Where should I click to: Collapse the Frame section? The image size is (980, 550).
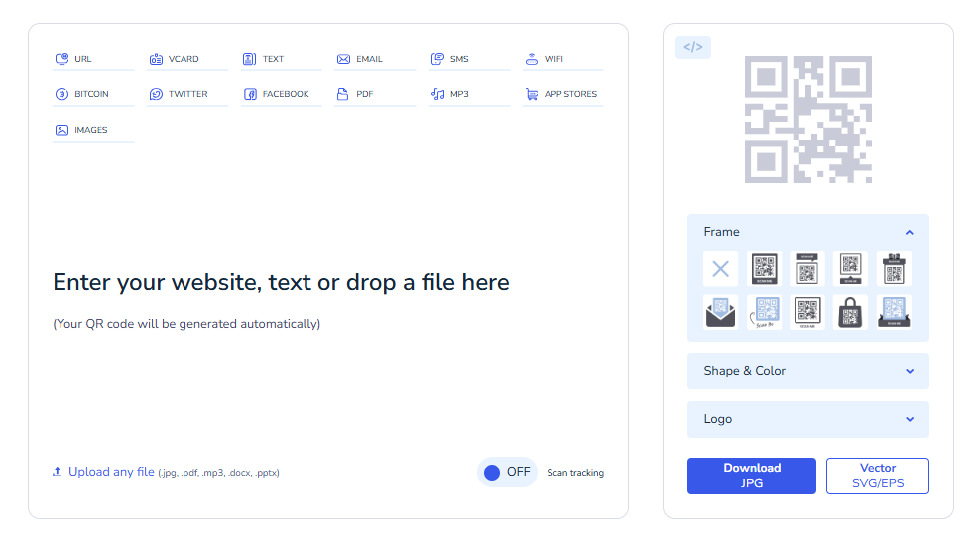[808, 232]
